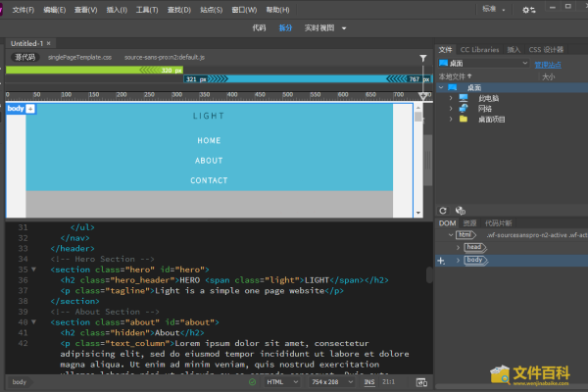
Task: Click the 此电脑 computer icon
Action: pyautogui.click(x=464, y=98)
